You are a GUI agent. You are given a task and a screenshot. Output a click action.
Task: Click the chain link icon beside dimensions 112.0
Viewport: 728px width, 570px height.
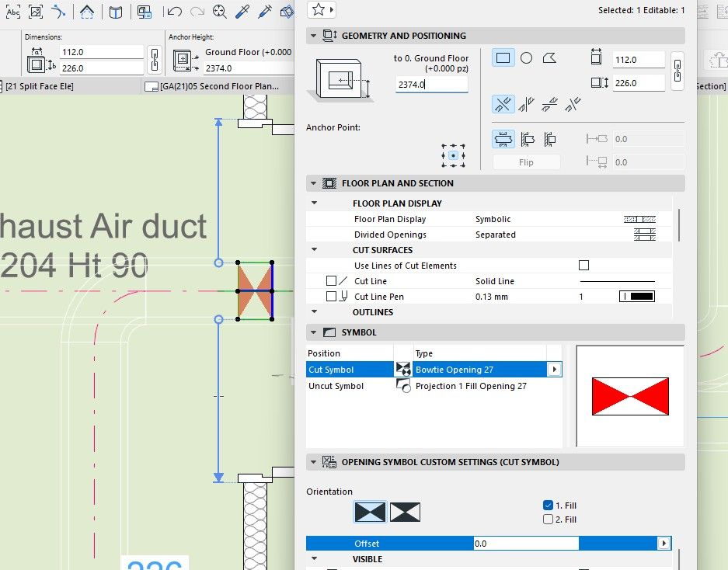[x=155, y=60]
